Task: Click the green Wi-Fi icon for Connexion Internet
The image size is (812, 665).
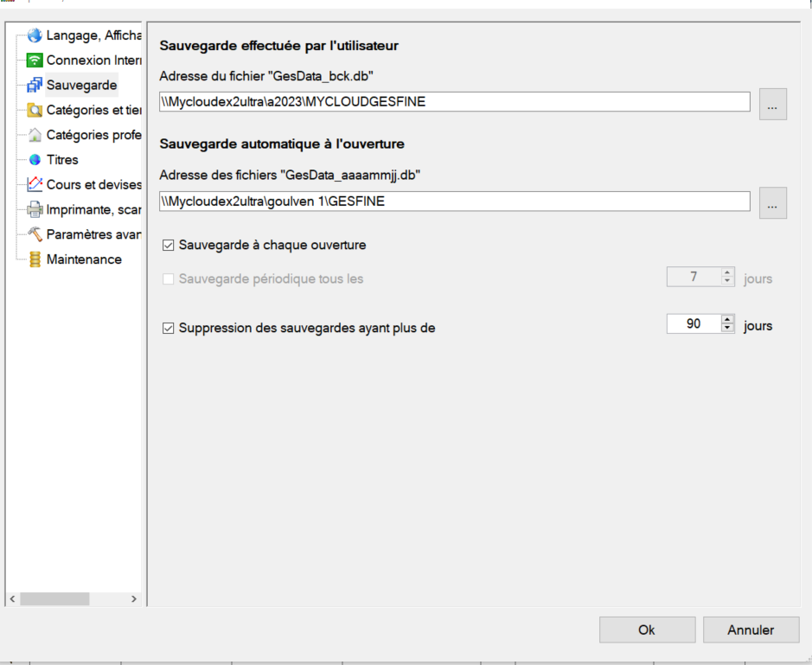Action: point(35,61)
